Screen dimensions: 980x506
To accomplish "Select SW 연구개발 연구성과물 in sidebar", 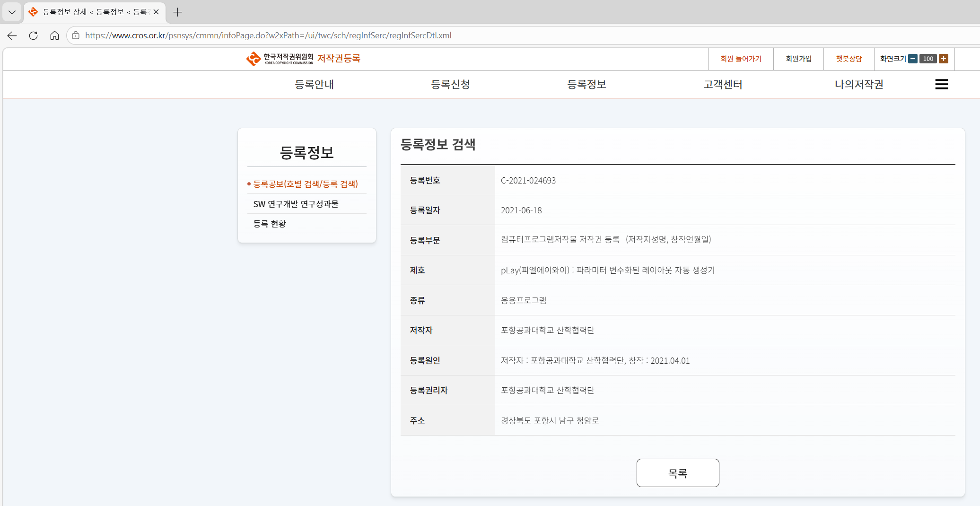I will [x=296, y=204].
